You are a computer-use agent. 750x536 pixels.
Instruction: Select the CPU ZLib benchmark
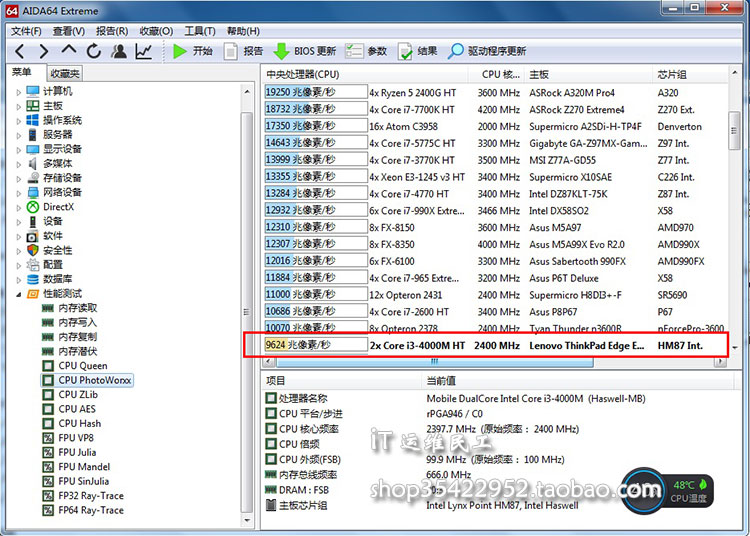tap(70, 394)
